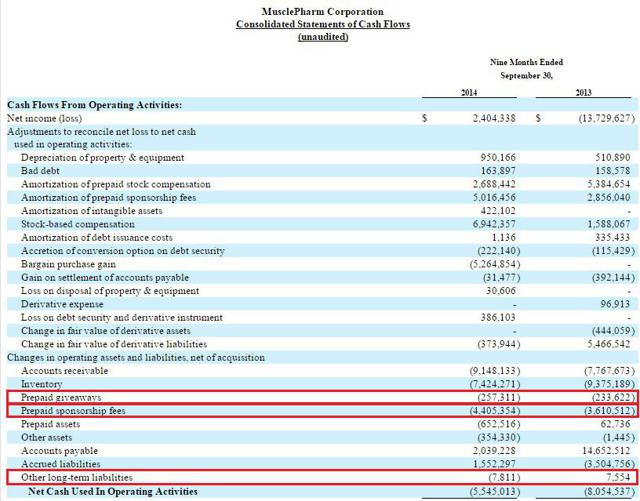This screenshot has height=501, width=640.
Task: Click the Other long-term liabilities label
Action: 77,477
